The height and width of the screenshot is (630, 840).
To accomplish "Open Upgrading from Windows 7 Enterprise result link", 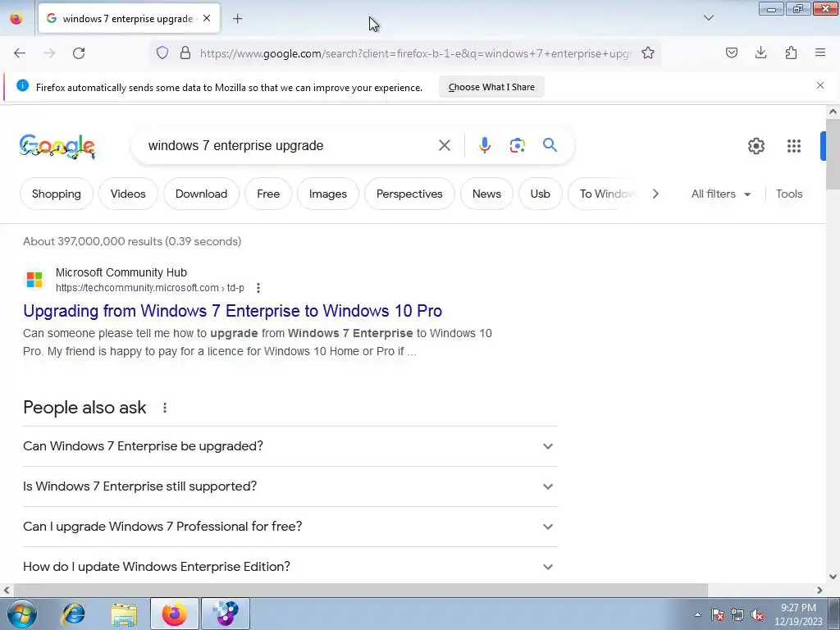I will coord(232,311).
